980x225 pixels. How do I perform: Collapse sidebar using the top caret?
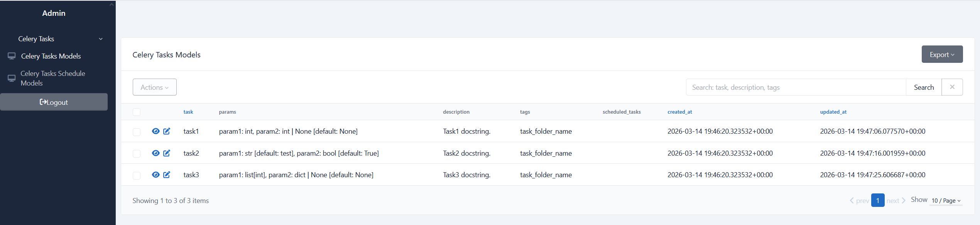(112, 5)
